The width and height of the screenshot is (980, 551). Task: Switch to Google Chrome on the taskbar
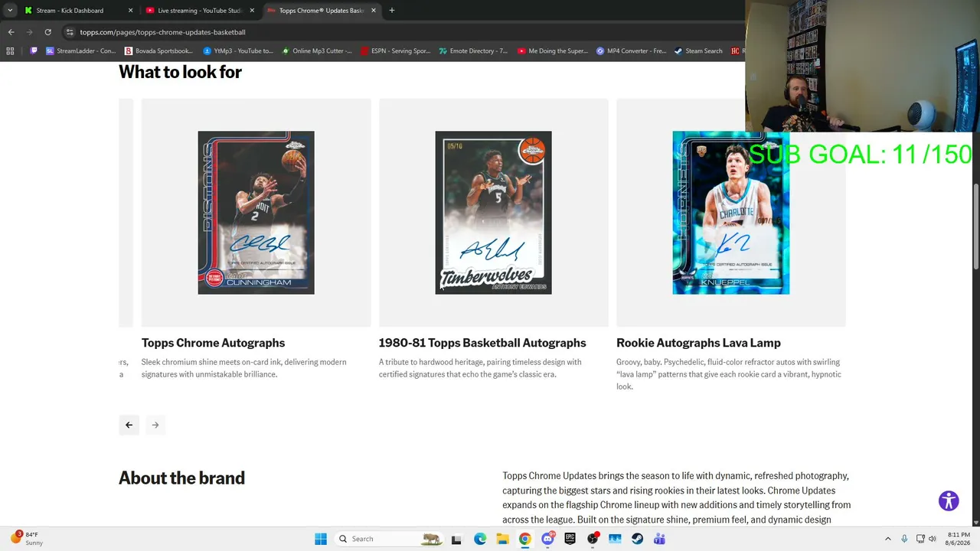tap(524, 539)
